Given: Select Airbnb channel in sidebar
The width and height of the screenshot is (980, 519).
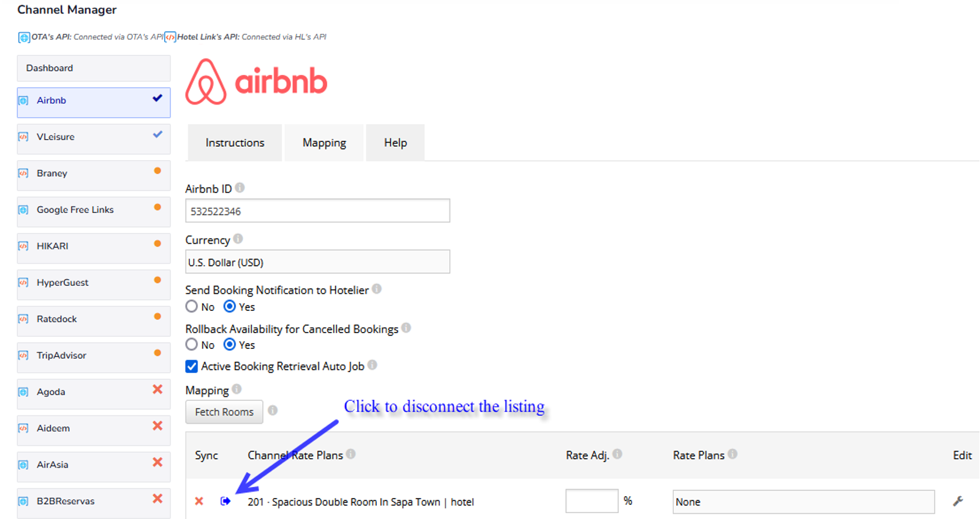Looking at the screenshot, I should coord(94,102).
